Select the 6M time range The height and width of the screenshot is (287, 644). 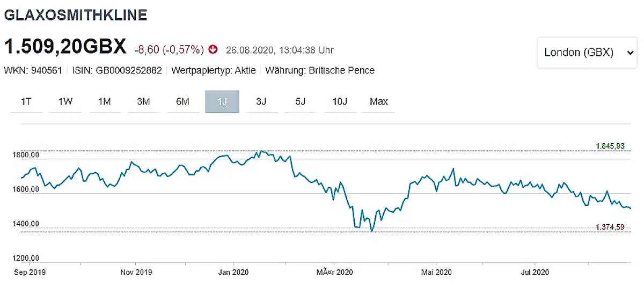click(x=182, y=101)
